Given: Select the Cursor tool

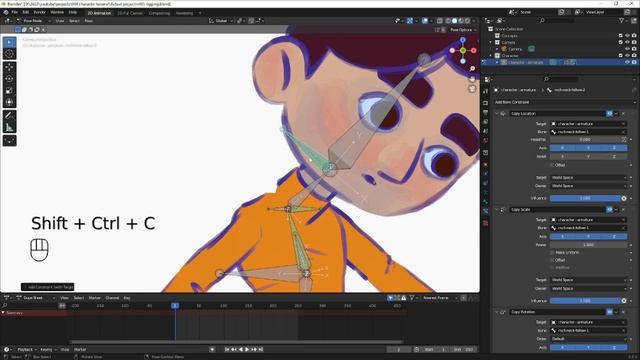Looking at the screenshot, I should point(9,54).
